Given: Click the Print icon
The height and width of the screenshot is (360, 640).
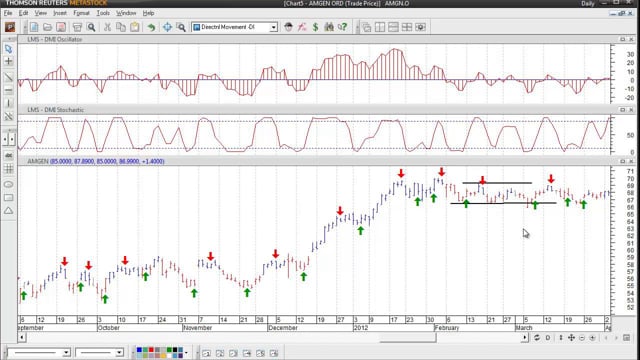Looking at the screenshot, I should pos(77,27).
